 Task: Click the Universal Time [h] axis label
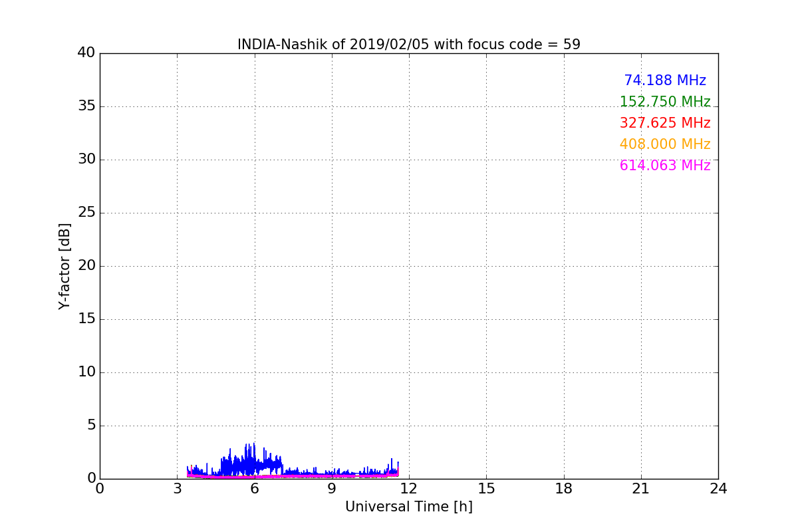click(x=409, y=507)
